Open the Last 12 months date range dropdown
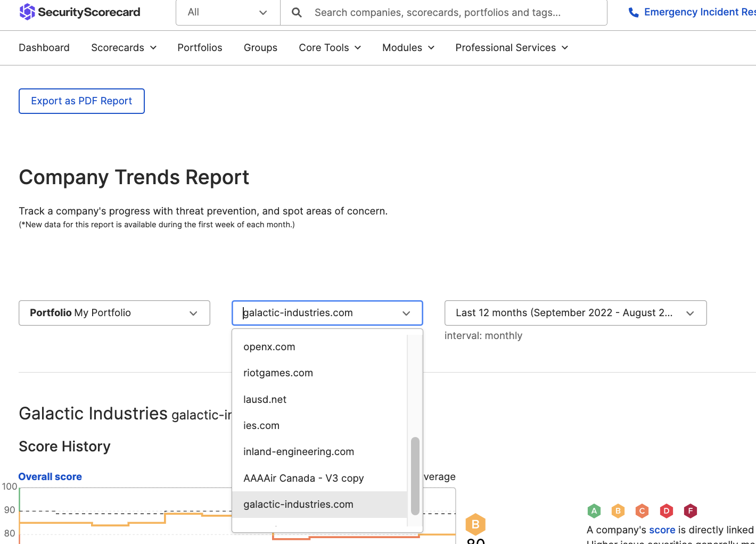Viewport: 756px width, 544px height. pos(576,313)
